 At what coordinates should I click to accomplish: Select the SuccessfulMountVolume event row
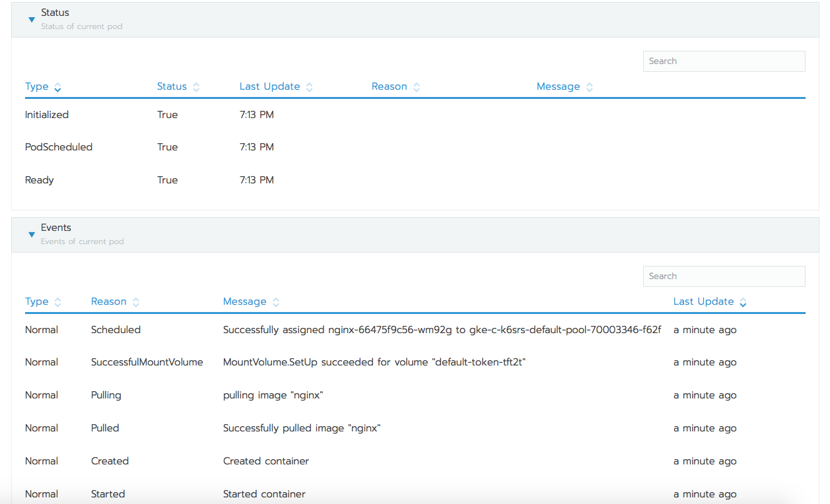click(415, 362)
